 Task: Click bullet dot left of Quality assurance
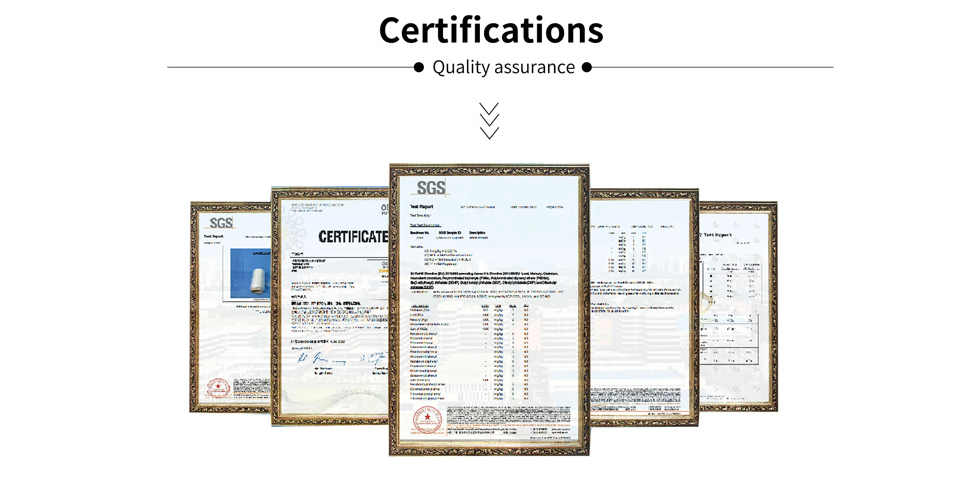pos(419,67)
